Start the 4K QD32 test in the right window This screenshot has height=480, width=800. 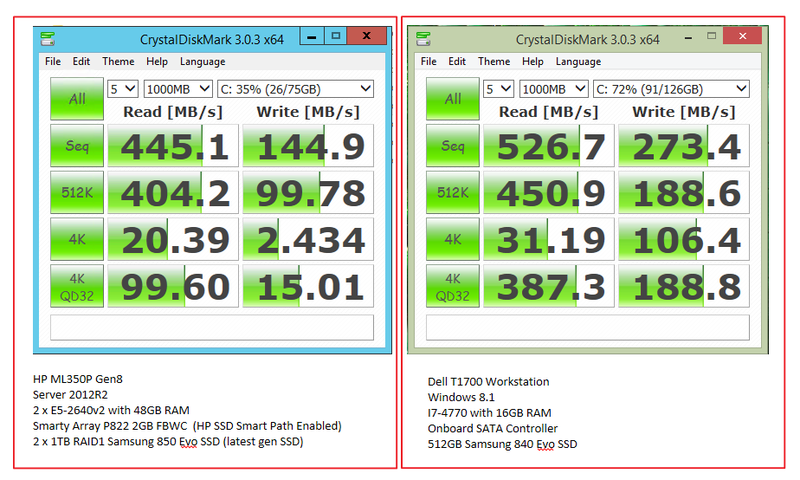(x=453, y=286)
